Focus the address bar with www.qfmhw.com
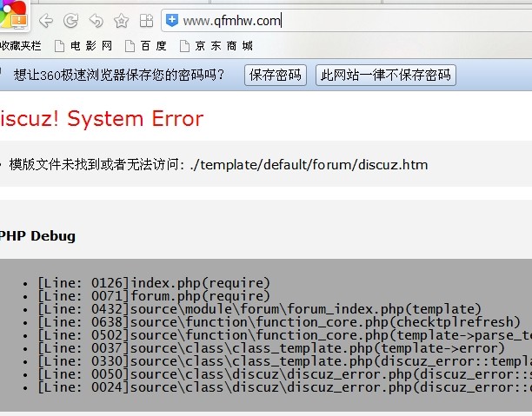The image size is (532, 416). [347, 21]
